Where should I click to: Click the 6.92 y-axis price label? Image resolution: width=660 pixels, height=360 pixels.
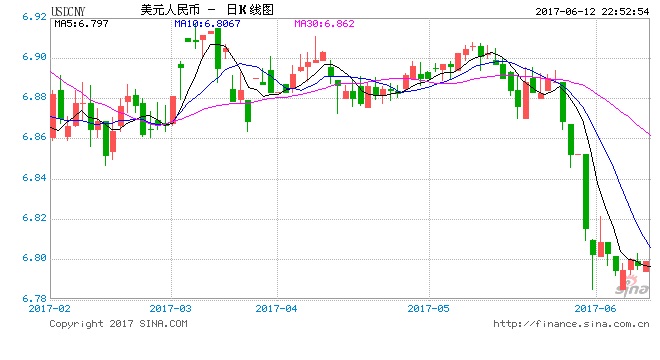coord(34,16)
